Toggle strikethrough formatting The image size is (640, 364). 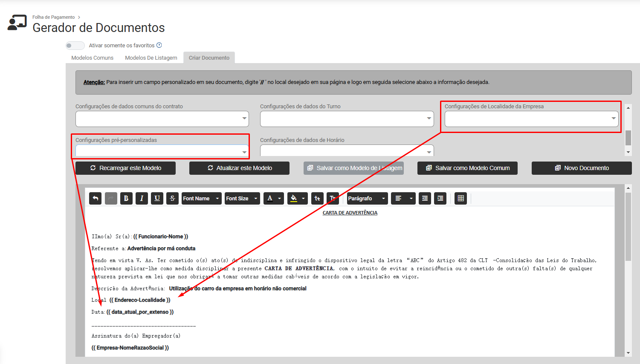point(172,198)
